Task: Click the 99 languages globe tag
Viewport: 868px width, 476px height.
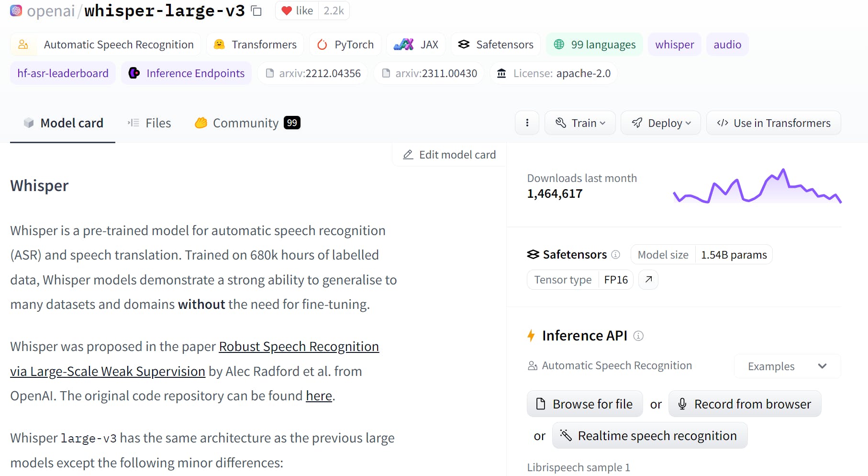Action: (x=594, y=45)
